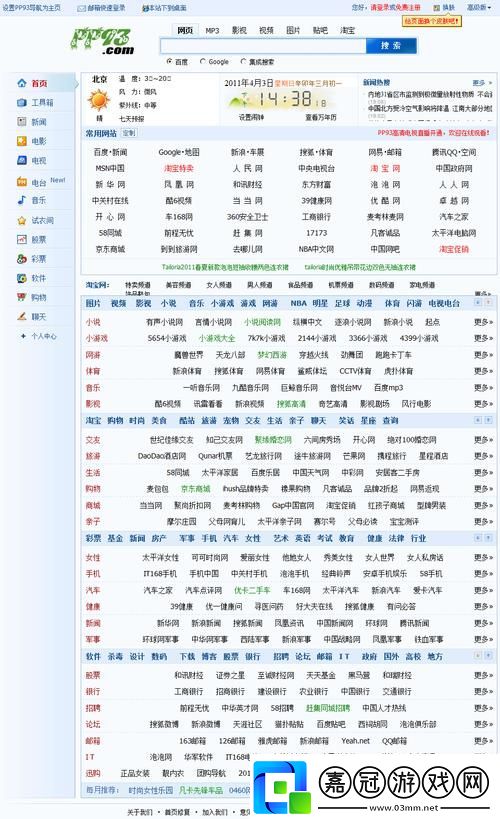Click the blue 搜索 search button

click(391, 46)
